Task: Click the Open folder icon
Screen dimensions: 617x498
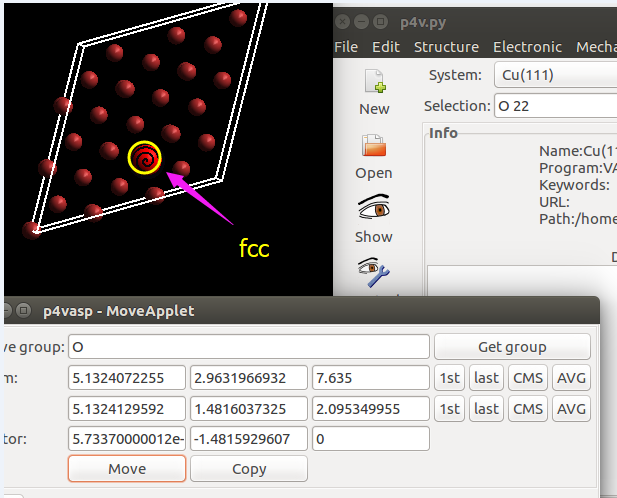Action: 374,147
